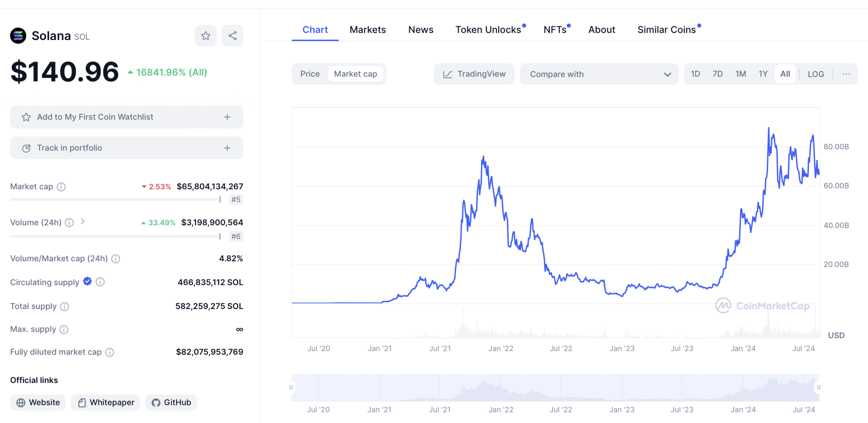
Task: Click the #6 volume rank badge
Action: pyautogui.click(x=236, y=236)
